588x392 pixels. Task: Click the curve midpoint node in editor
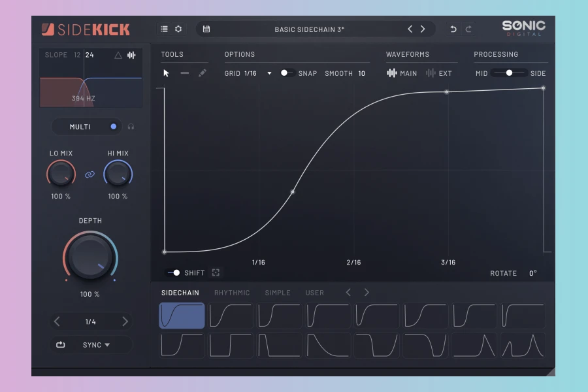pos(293,192)
